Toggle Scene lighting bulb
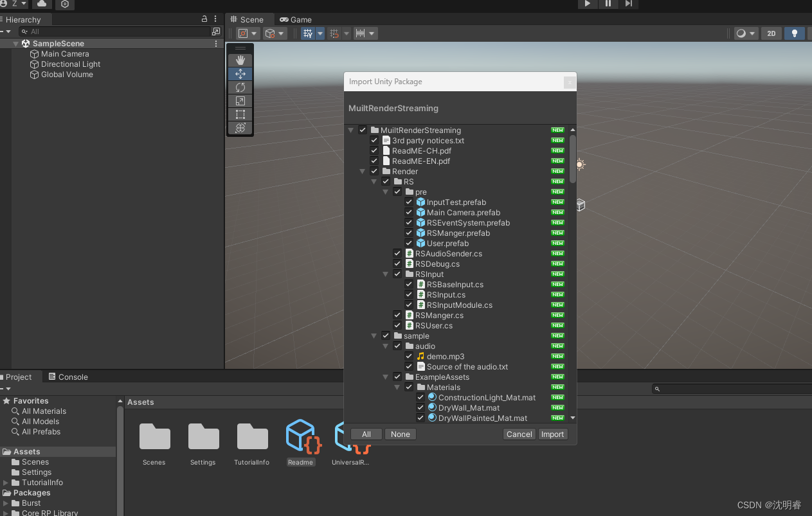 [x=795, y=33]
